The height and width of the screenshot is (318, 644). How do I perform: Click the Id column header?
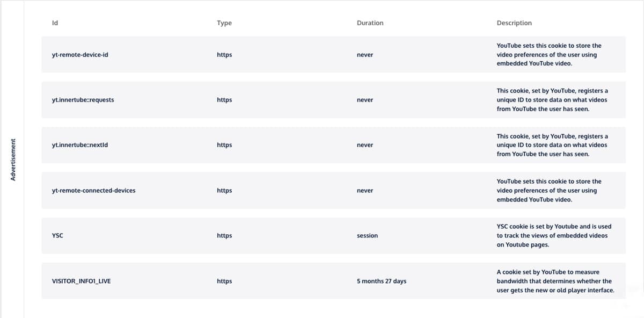(x=55, y=23)
